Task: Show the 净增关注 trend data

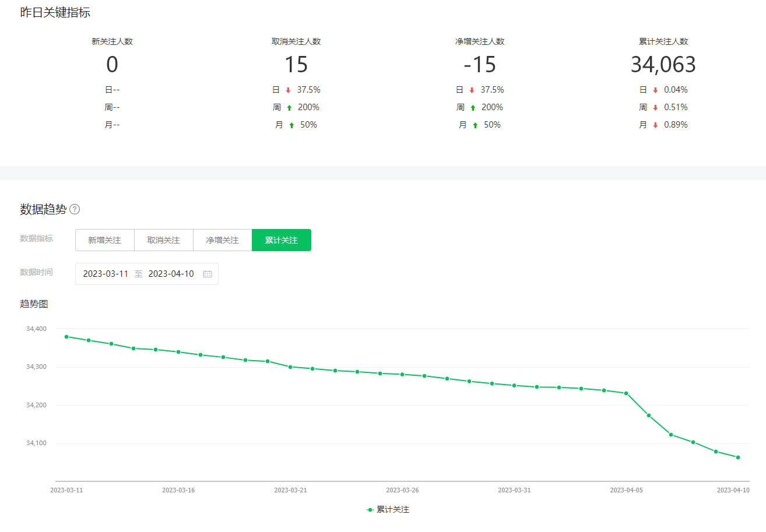Action: 222,240
